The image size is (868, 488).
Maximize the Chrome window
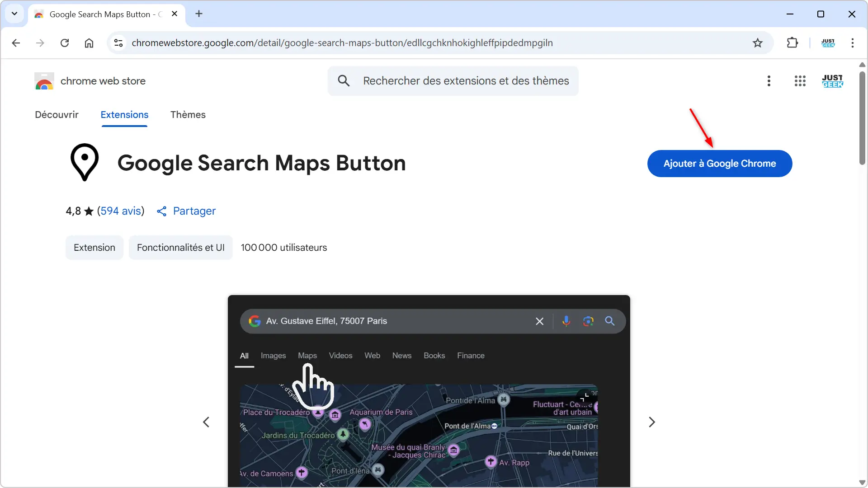tap(821, 14)
